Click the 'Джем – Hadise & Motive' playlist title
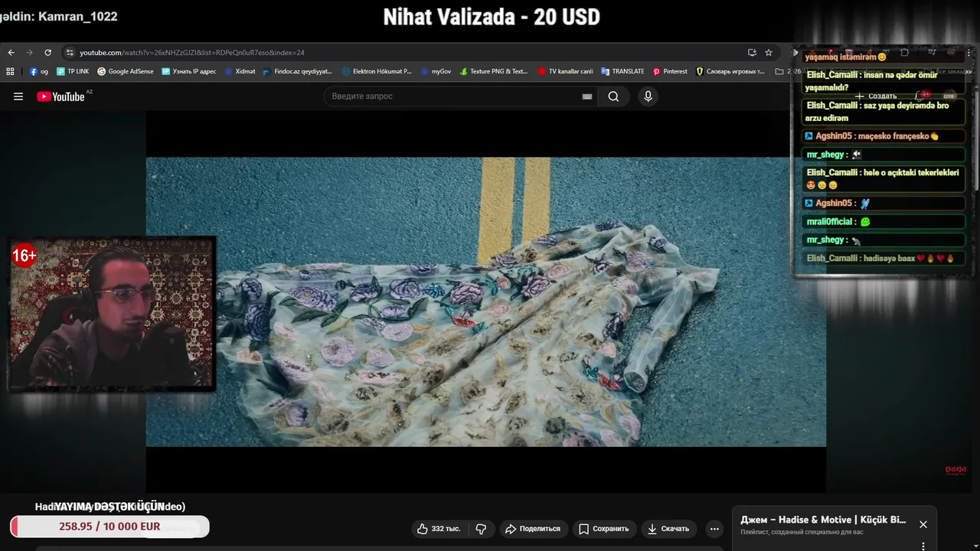This screenshot has width=980, height=551. pyautogui.click(x=823, y=520)
